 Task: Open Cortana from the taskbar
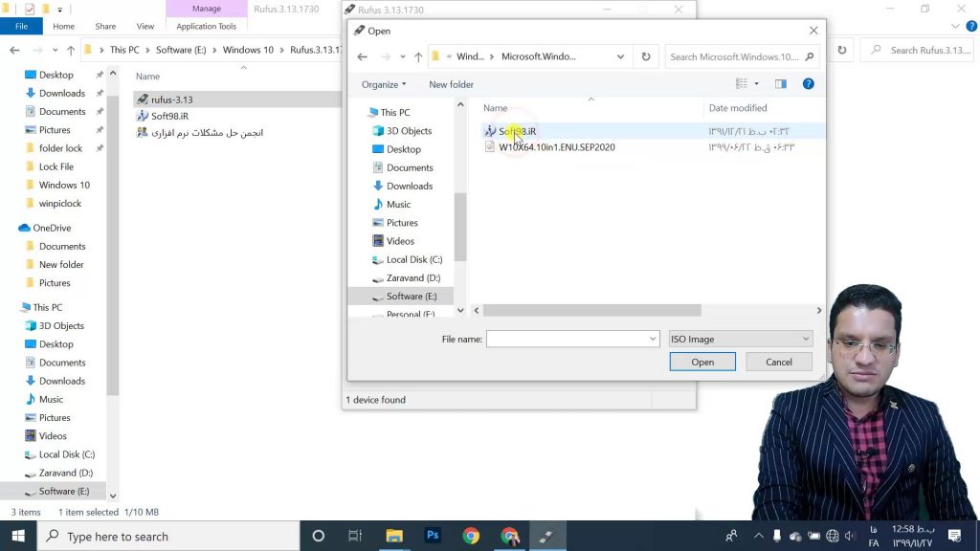[x=318, y=536]
